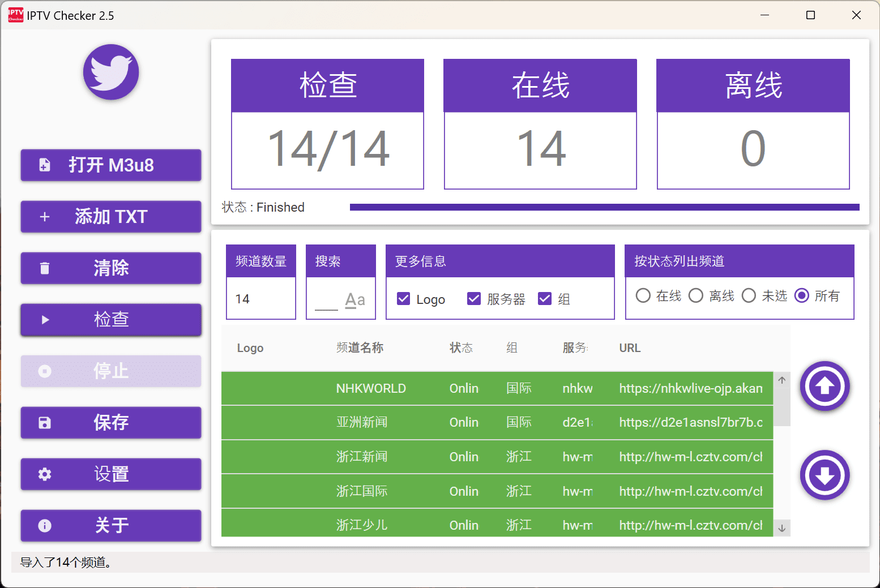880x588 pixels.
Task: Click the gear icon on 设置 button
Action: (45, 474)
